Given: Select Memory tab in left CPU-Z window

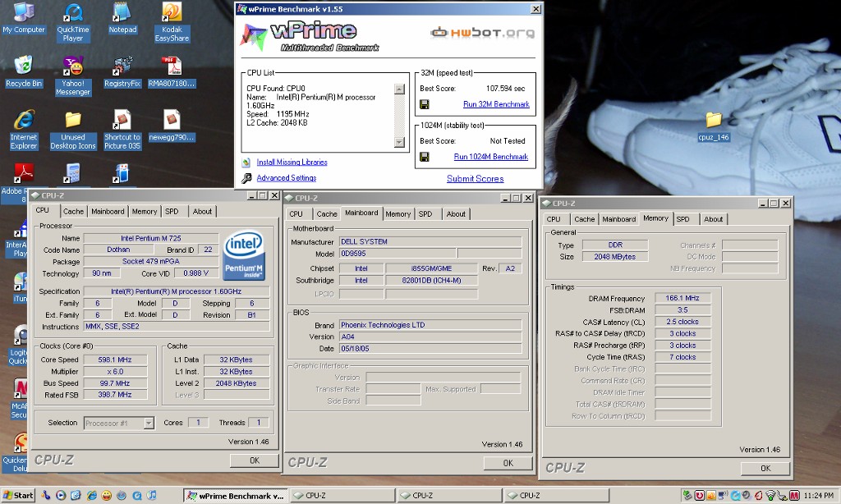Looking at the screenshot, I should point(145,211).
